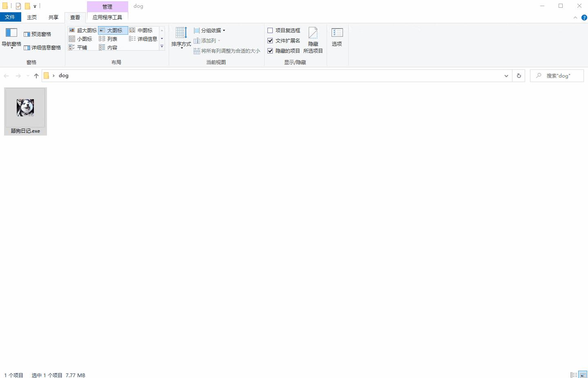
Task: Open the blue Help question mark
Action: (x=584, y=18)
